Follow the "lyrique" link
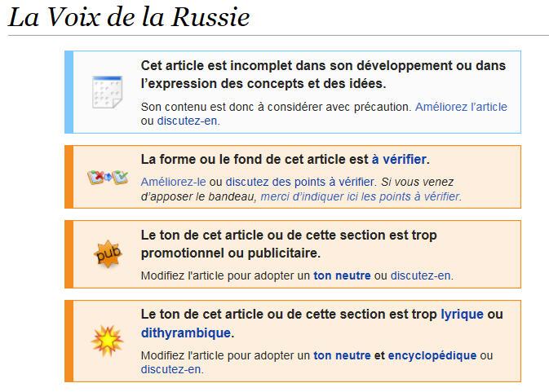The image size is (549, 392). (x=462, y=314)
